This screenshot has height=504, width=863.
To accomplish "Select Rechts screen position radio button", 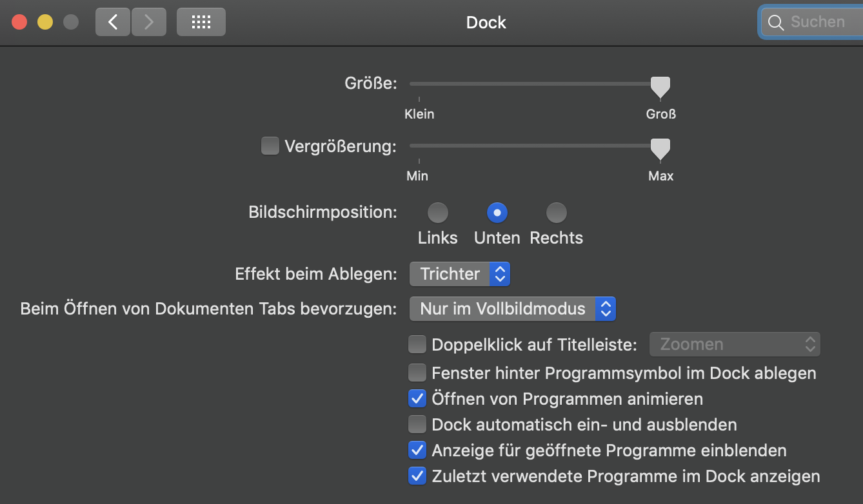I will coord(556,212).
